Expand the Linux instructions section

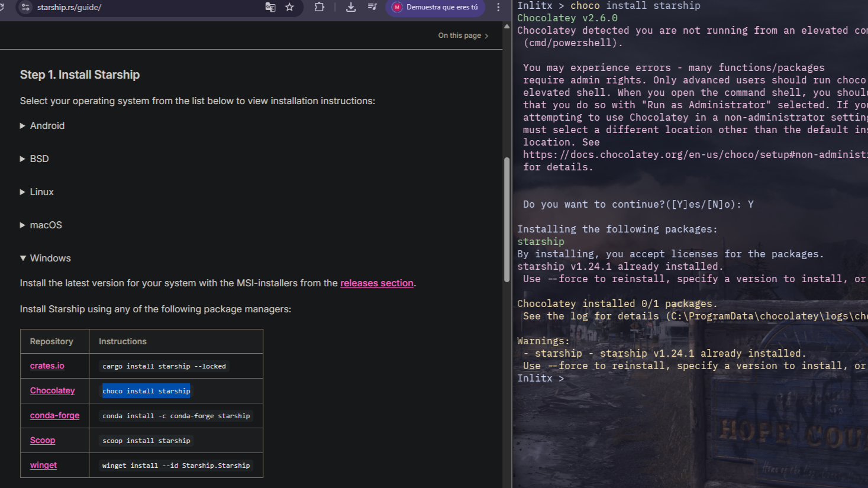[41, 192]
